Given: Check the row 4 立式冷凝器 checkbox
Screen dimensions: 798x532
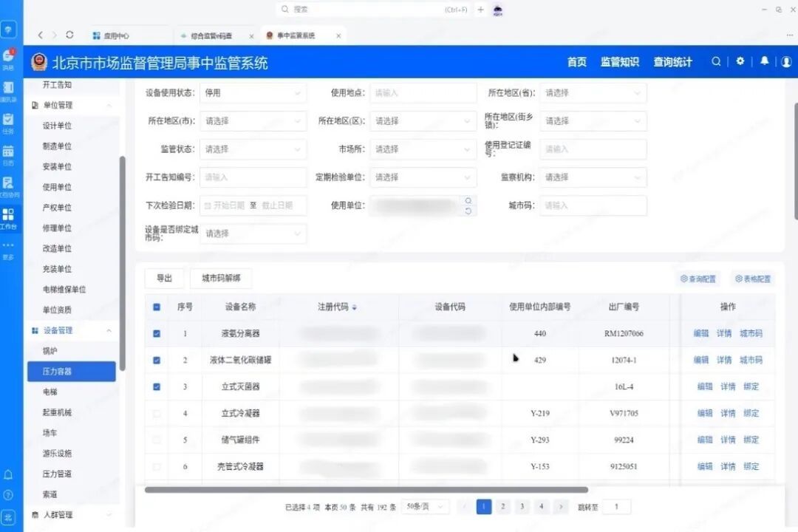Looking at the screenshot, I should pyautogui.click(x=157, y=414).
